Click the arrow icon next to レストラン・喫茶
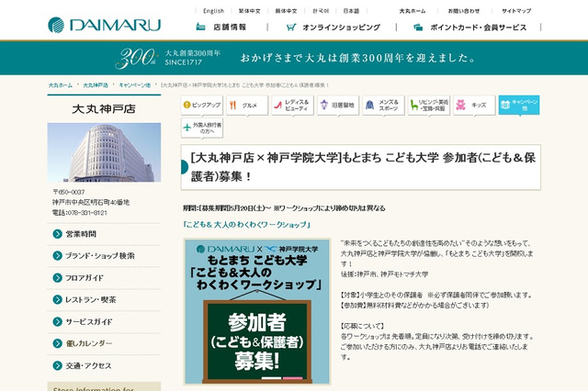This screenshot has height=391, width=588. tap(57, 299)
